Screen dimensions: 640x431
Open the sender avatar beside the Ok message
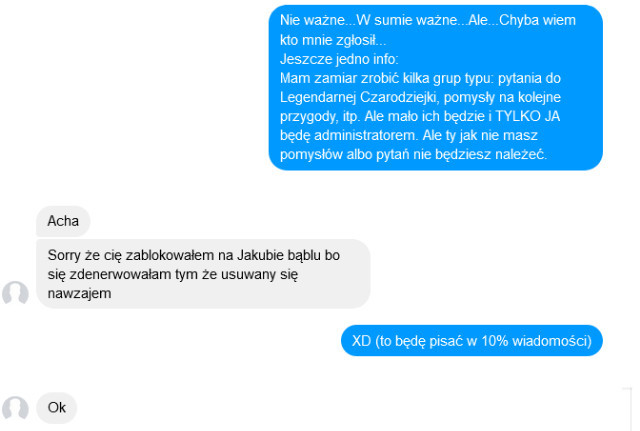click(16, 408)
